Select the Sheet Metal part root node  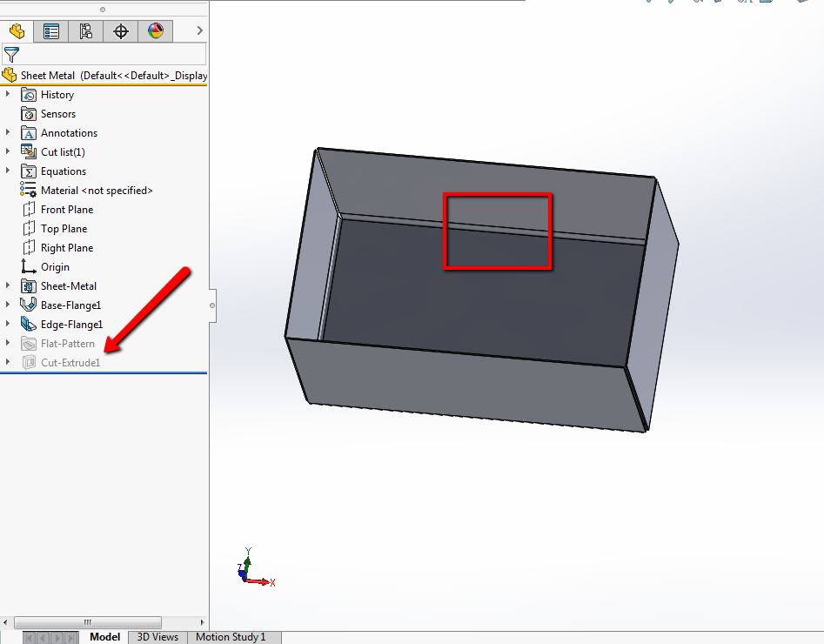(104, 76)
